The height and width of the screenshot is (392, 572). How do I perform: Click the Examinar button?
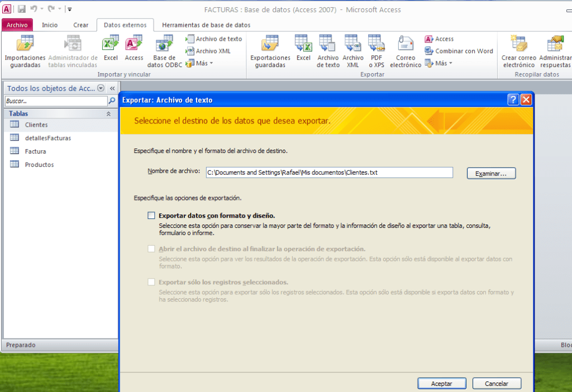pos(491,174)
